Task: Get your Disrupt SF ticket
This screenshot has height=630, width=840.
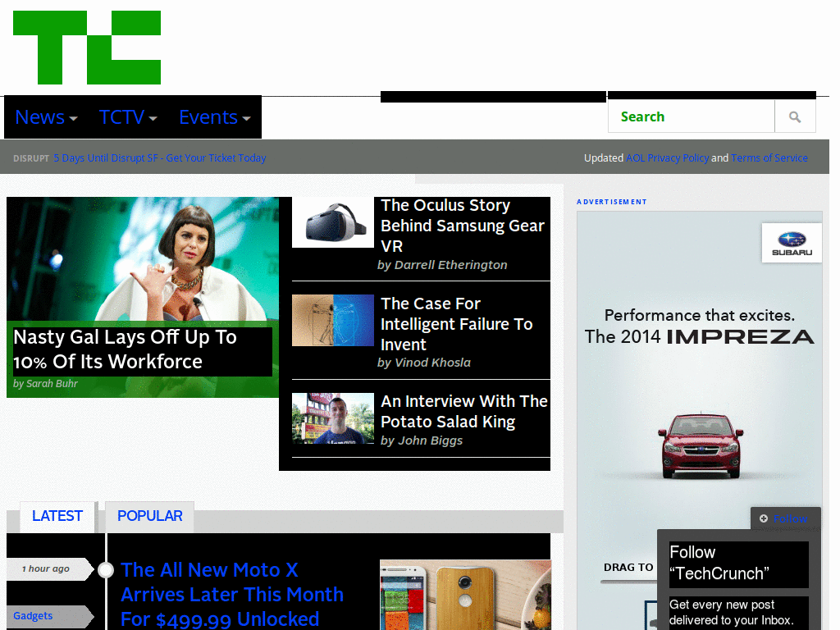Action: click(x=159, y=157)
